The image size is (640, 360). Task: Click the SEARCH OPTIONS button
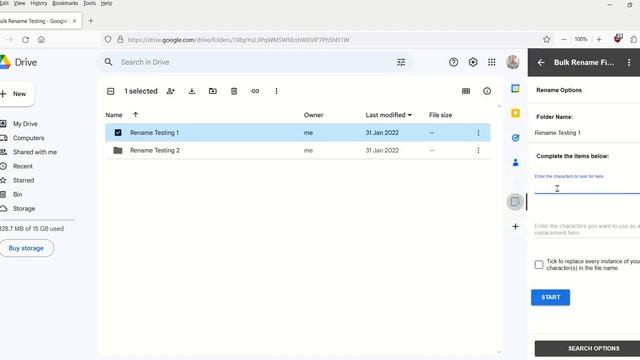587,348
